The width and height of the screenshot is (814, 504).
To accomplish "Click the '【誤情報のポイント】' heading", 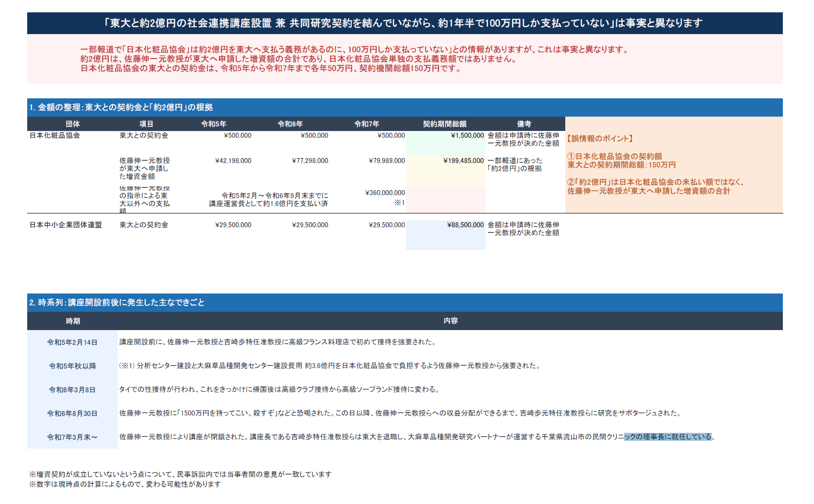I will click(600, 139).
